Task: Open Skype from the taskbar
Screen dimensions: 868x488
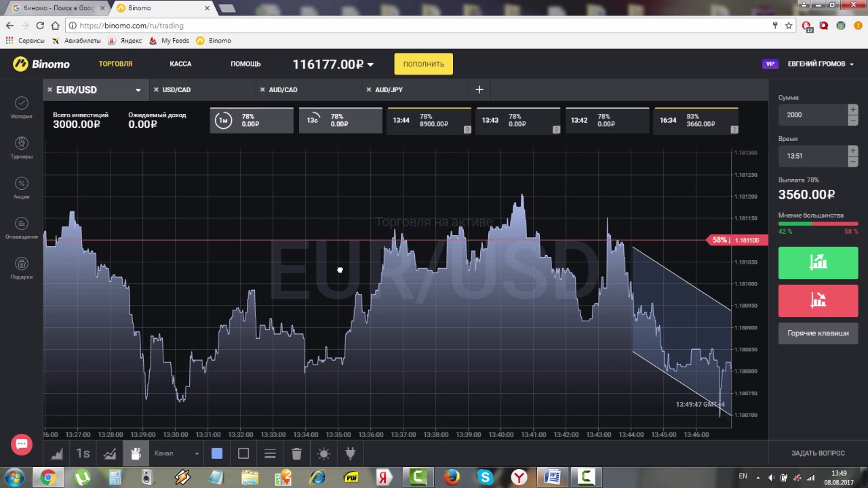Action: pos(485,476)
